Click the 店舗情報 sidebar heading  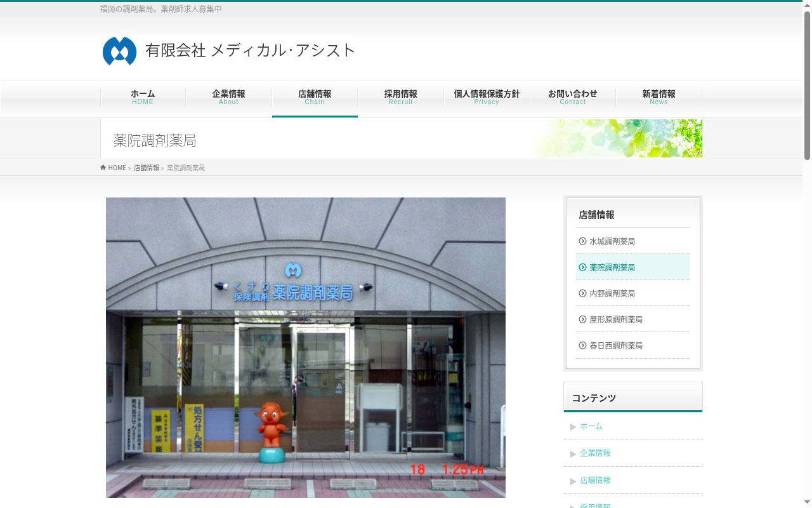coord(596,215)
